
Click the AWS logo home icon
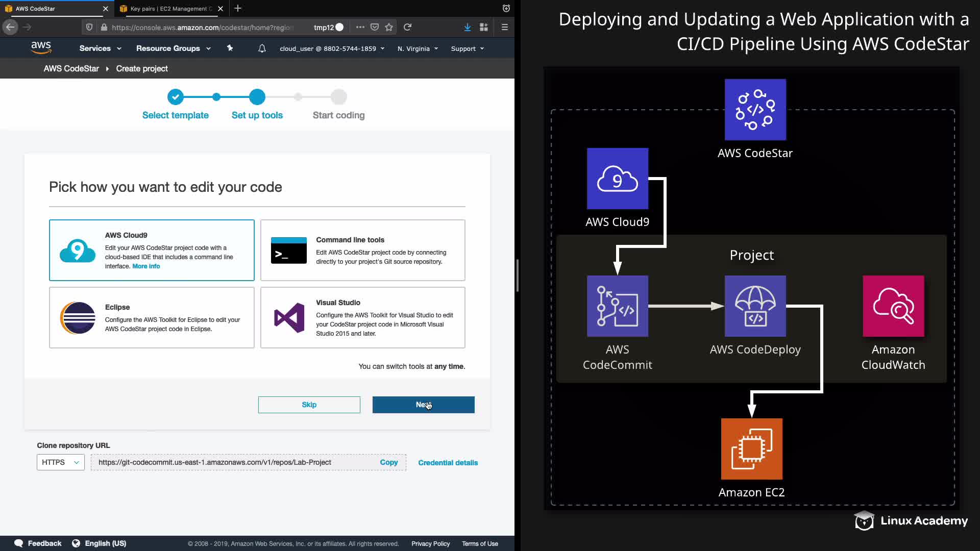tap(41, 48)
